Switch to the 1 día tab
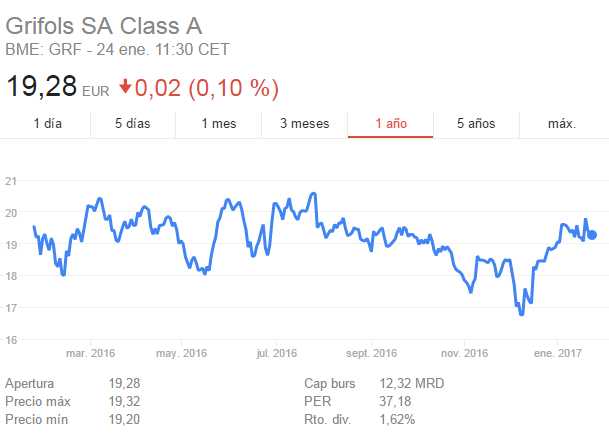Viewport: 609px width, 447px height. pos(48,124)
